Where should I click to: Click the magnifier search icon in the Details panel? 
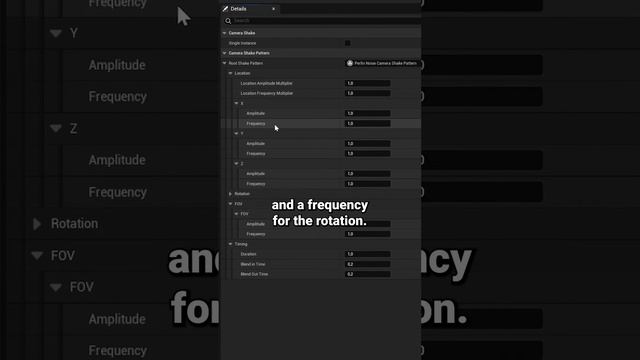tap(228, 21)
